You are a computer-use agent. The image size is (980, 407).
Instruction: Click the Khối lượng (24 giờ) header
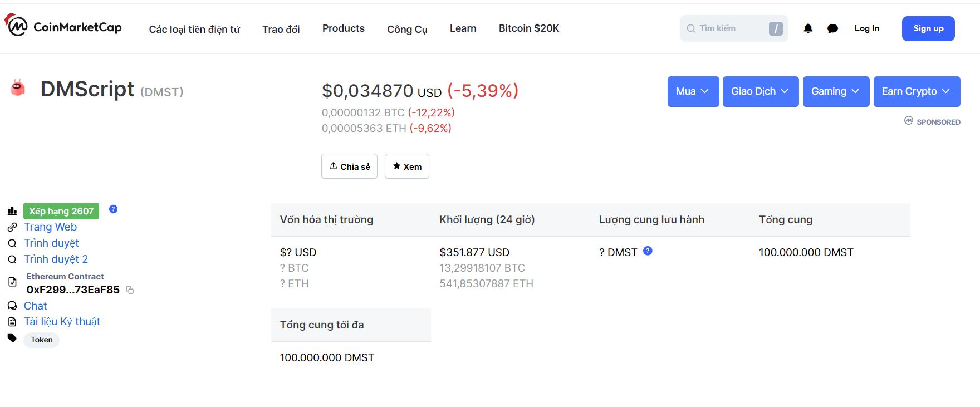487,219
